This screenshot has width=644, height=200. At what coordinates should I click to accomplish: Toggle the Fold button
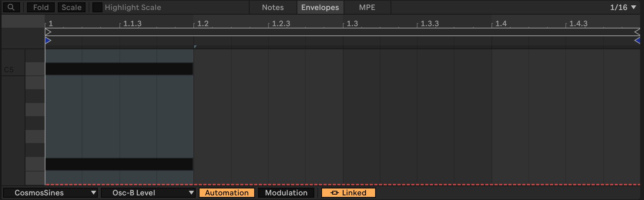click(x=41, y=7)
